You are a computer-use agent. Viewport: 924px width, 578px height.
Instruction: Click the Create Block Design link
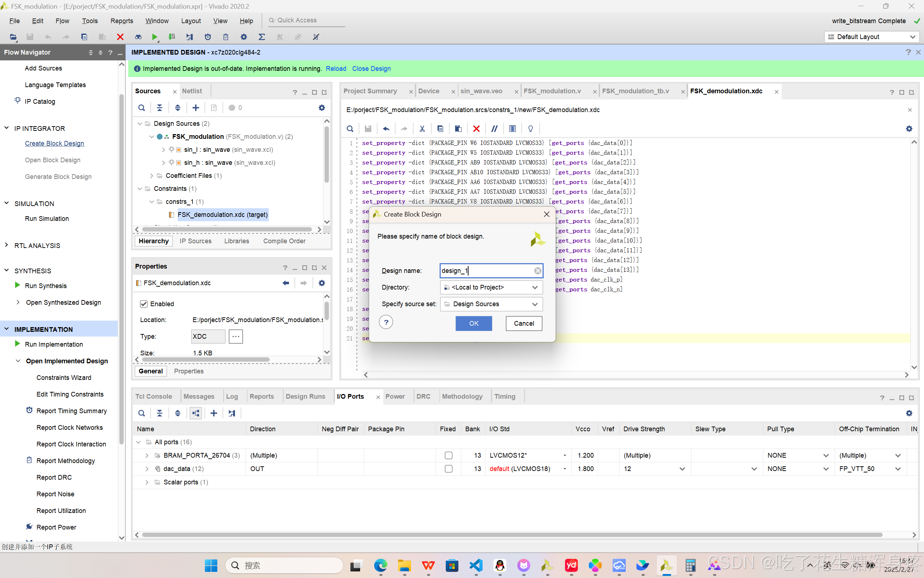(55, 144)
